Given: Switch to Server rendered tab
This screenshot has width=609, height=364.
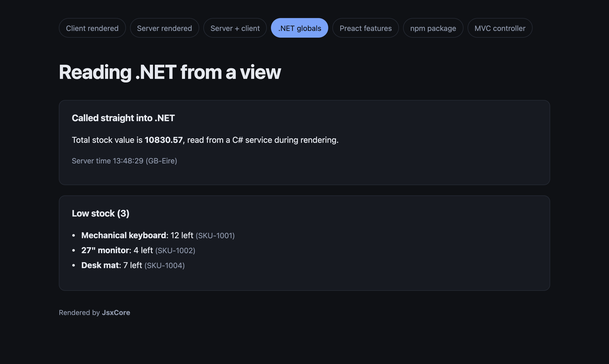Looking at the screenshot, I should coord(164,28).
